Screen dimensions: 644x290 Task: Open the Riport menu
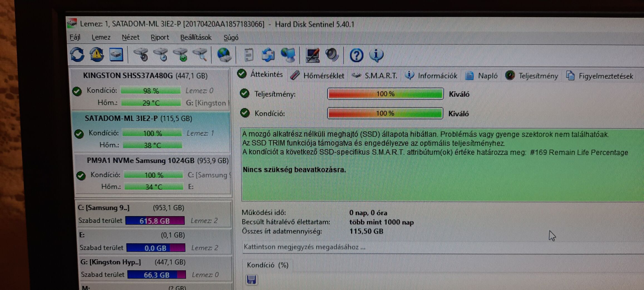(x=160, y=37)
